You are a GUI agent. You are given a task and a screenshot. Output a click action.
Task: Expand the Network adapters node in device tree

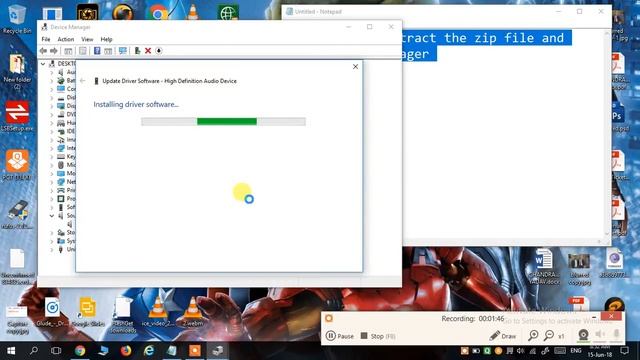pyautogui.click(x=52, y=182)
